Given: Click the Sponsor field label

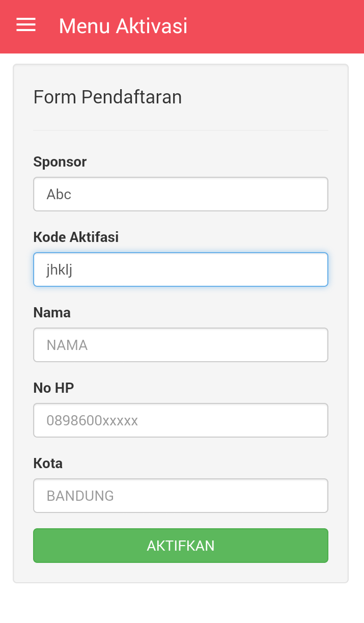Looking at the screenshot, I should coord(60,162).
